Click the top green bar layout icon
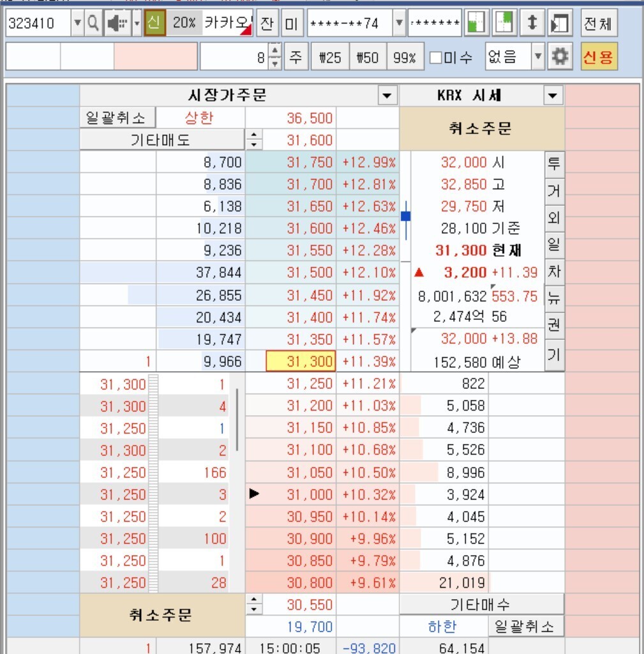 coord(504,22)
